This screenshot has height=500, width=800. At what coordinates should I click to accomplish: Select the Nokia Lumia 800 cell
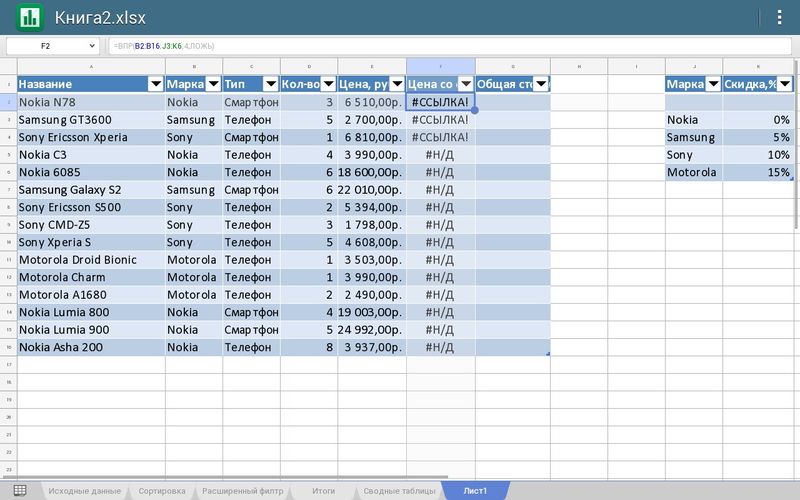(91, 312)
